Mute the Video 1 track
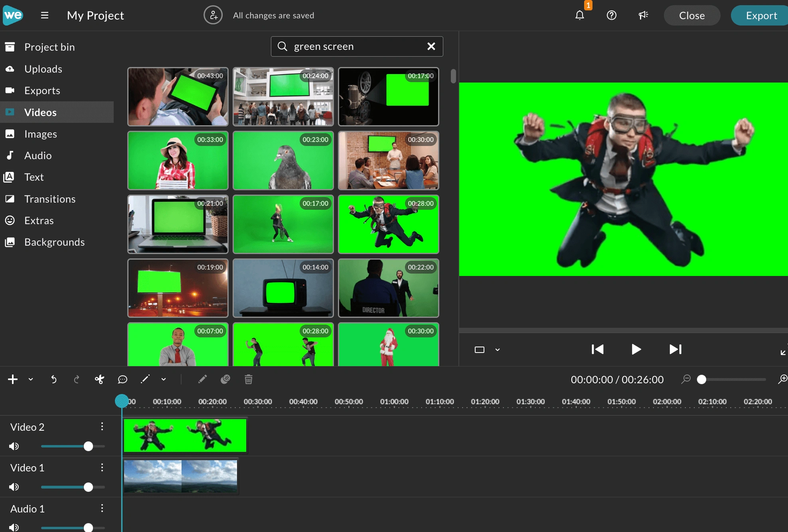 14,487
